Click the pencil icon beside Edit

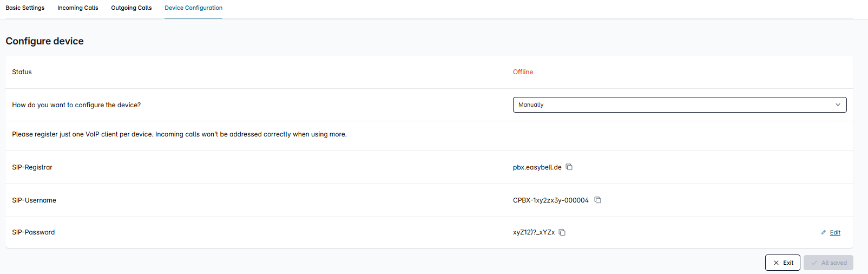coord(824,232)
